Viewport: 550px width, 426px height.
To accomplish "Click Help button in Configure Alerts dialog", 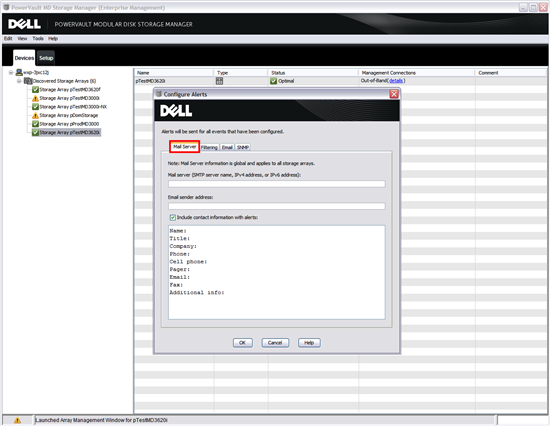I will click(309, 343).
